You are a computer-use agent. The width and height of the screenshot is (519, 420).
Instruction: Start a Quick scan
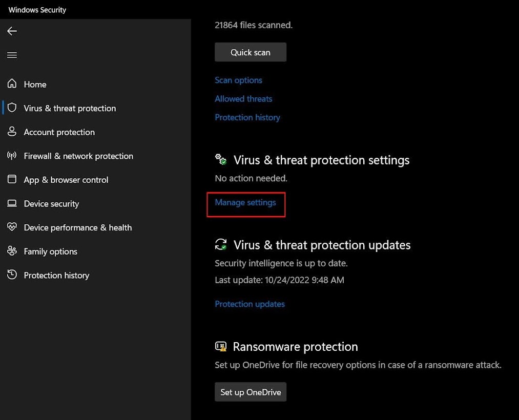tap(251, 52)
